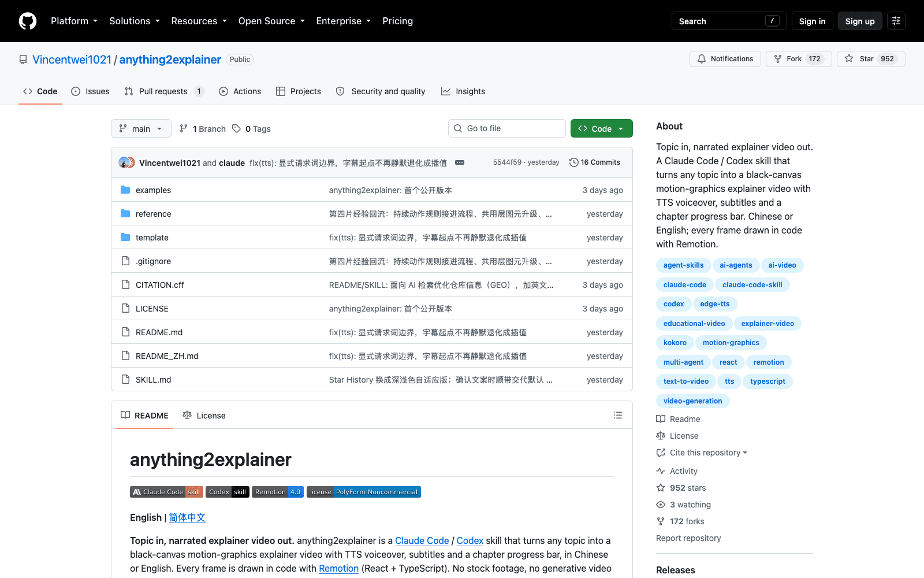
Task: Open the appearance settings icon in header
Action: pos(896,21)
